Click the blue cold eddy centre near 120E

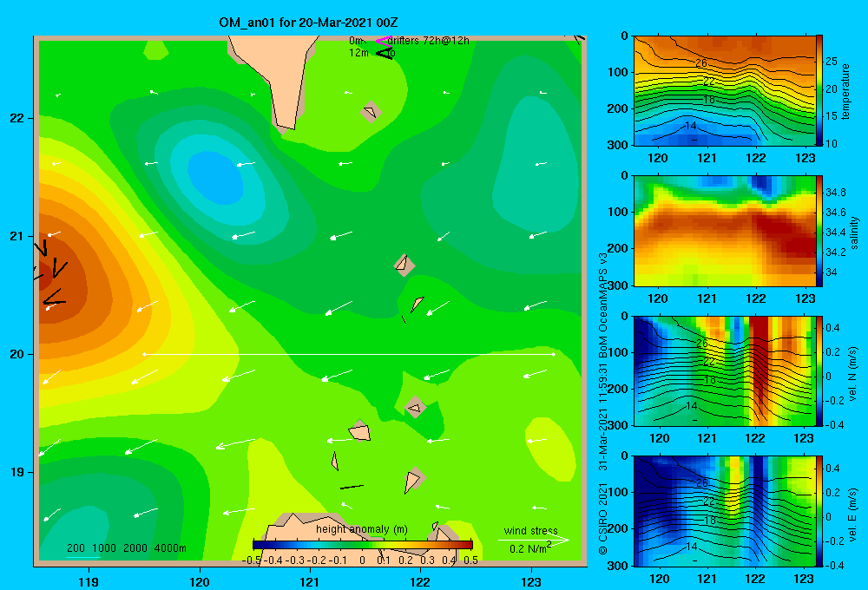point(216,176)
